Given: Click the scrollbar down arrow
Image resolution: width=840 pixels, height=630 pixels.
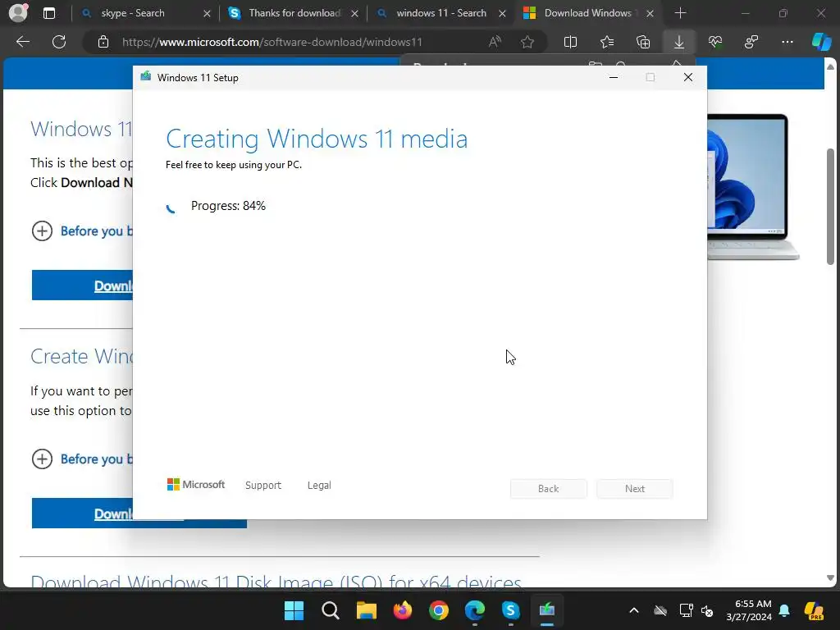Looking at the screenshot, I should point(830,578).
